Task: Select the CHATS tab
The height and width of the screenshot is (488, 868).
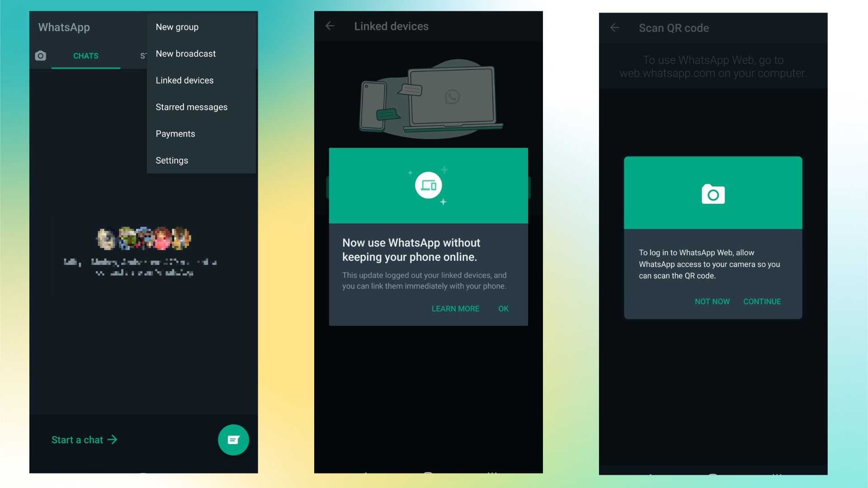Action: [x=85, y=56]
